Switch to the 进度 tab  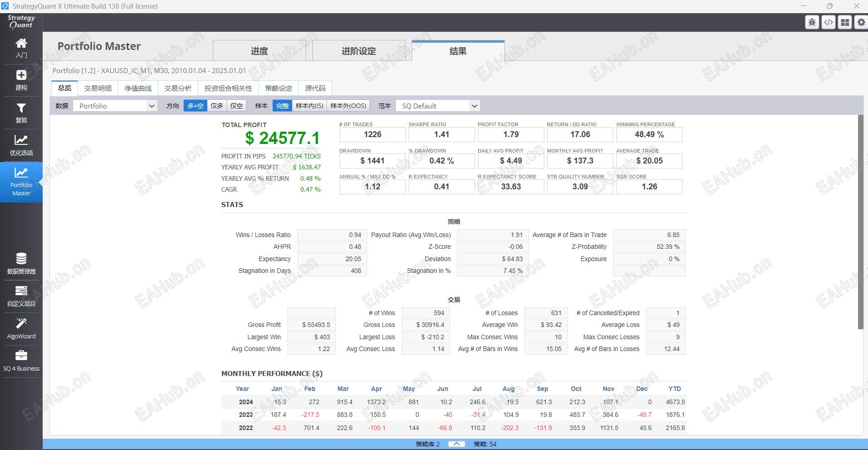pos(259,51)
